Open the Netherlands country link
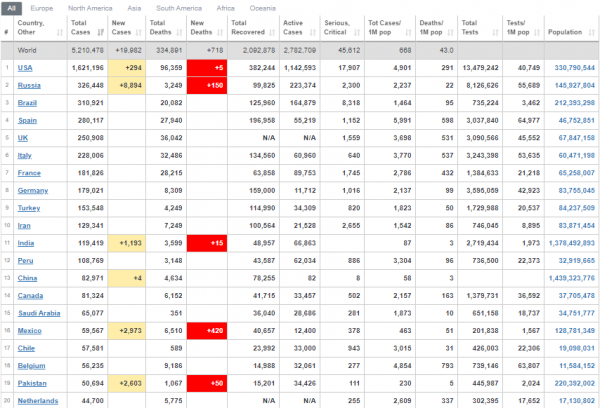 pos(38,401)
